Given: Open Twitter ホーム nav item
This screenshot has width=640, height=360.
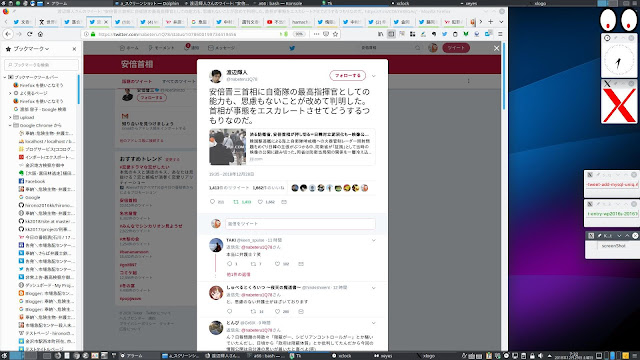Looking at the screenshot, I should click(x=129, y=48).
